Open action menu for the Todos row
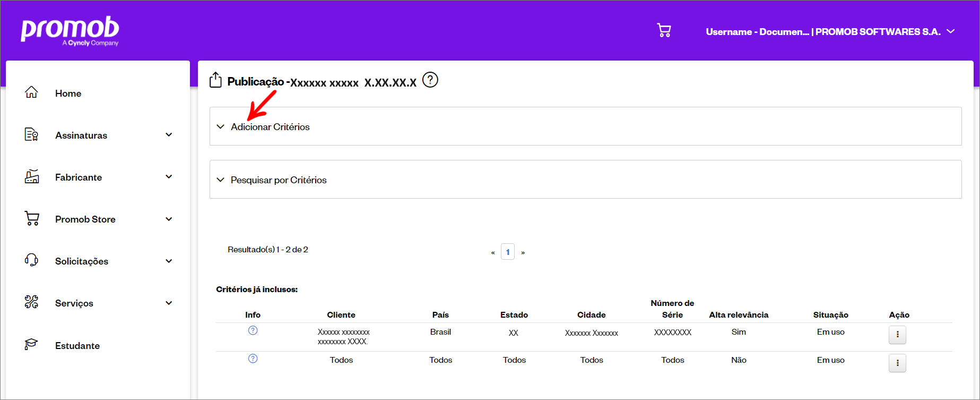The image size is (980, 400). pyautogui.click(x=897, y=363)
